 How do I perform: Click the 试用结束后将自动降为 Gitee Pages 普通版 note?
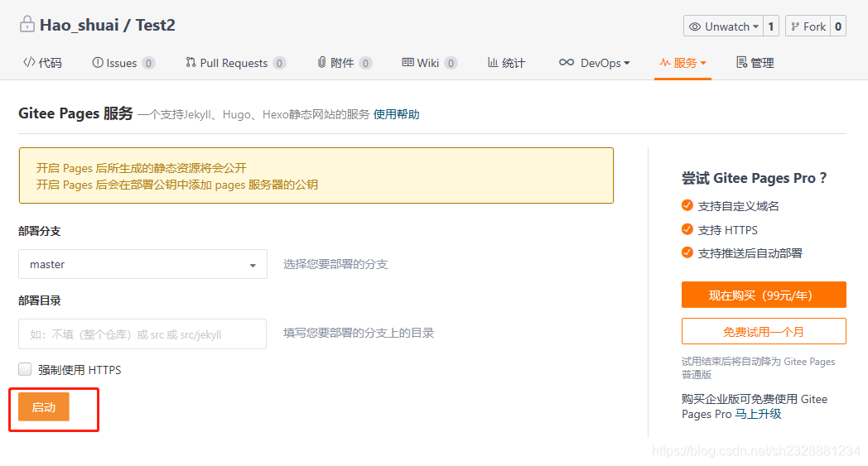(759, 368)
